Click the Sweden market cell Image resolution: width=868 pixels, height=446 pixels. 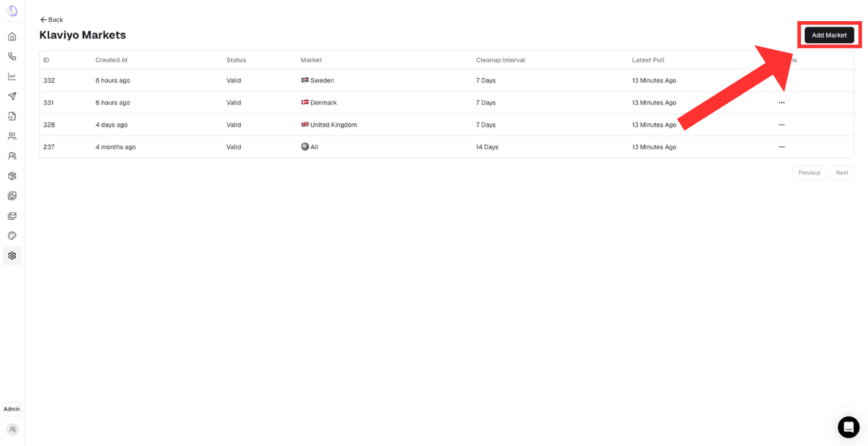click(317, 81)
